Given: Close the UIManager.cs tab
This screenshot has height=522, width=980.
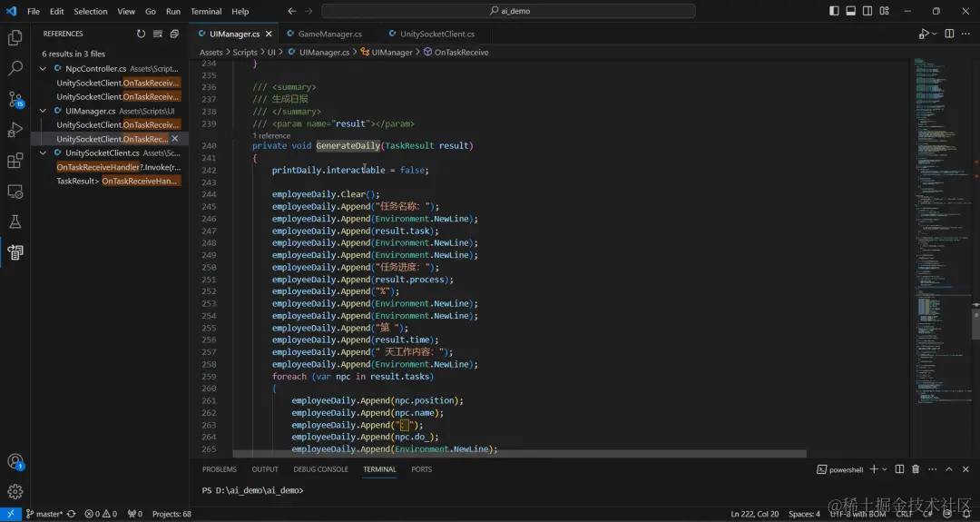Looking at the screenshot, I should click(269, 34).
